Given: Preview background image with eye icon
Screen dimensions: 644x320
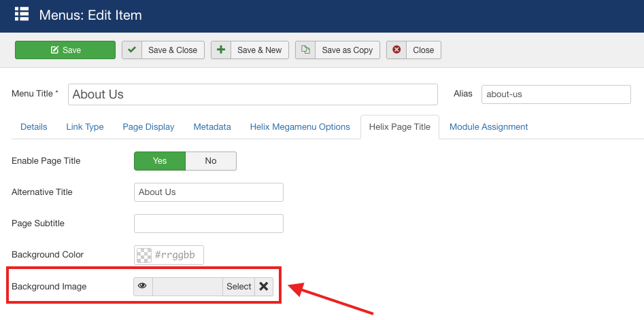Looking at the screenshot, I should tap(143, 287).
